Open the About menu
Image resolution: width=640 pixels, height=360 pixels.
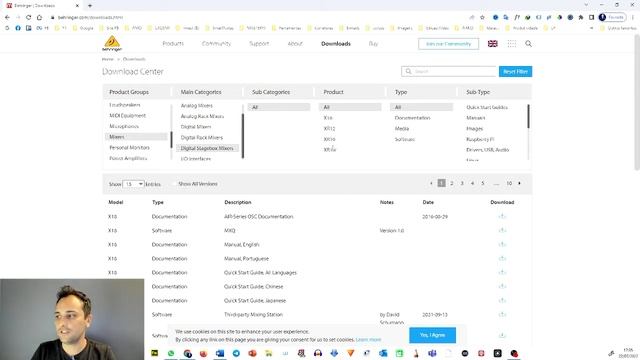(295, 44)
